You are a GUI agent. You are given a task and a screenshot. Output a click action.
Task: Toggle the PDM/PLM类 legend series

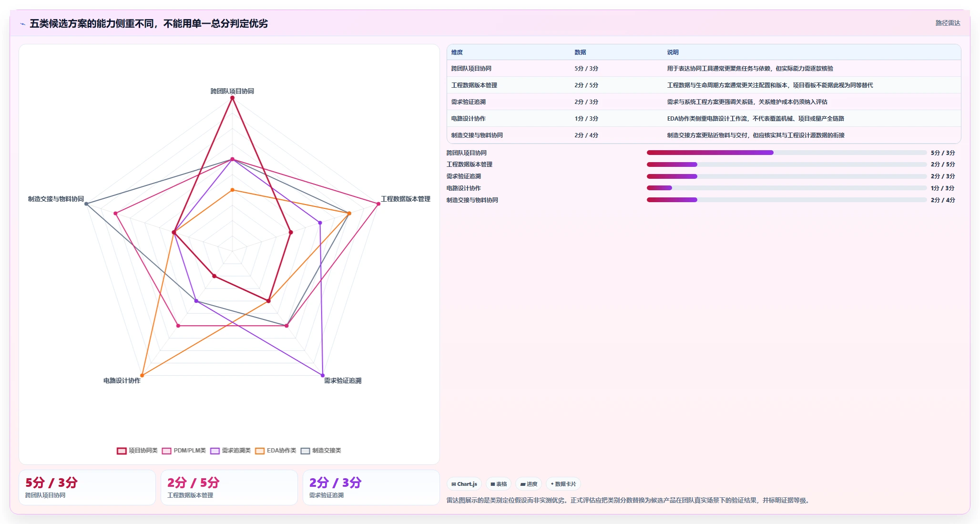pyautogui.click(x=184, y=451)
